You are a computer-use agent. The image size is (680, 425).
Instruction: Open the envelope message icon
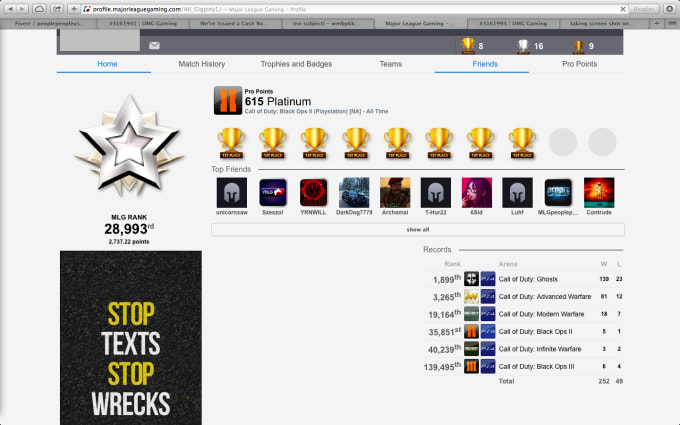tap(154, 46)
